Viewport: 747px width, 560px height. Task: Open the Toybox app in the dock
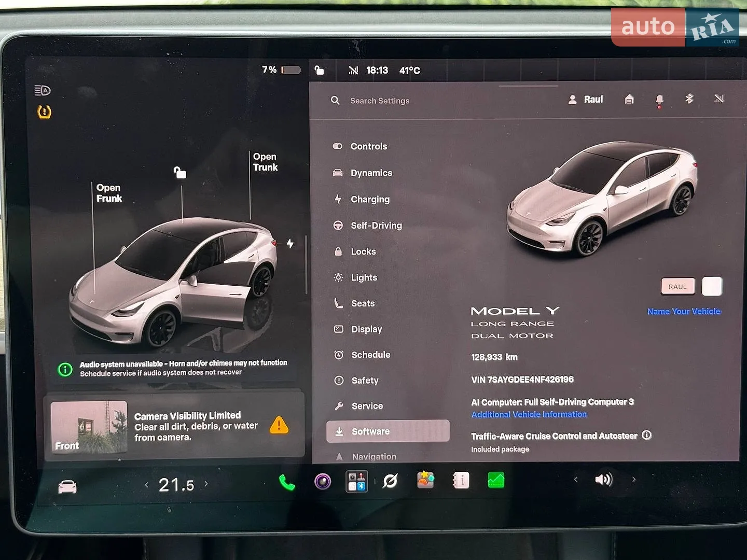tap(425, 480)
